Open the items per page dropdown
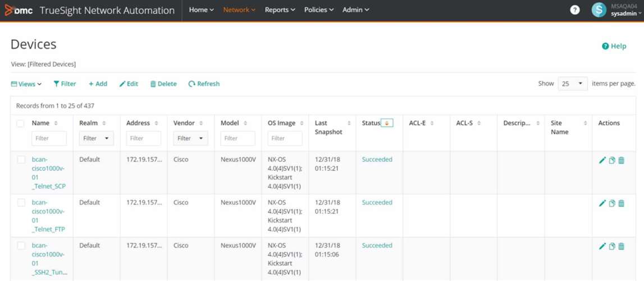644x281 pixels. [x=572, y=84]
